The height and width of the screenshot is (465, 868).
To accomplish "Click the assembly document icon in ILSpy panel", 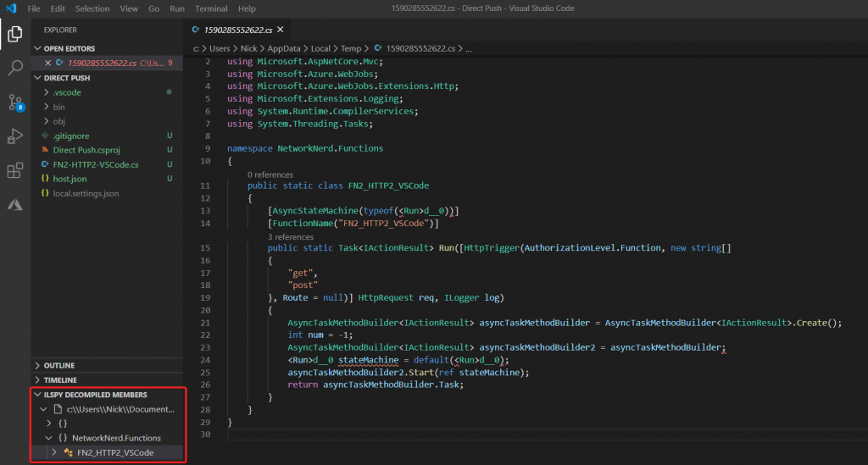I will pyautogui.click(x=58, y=409).
